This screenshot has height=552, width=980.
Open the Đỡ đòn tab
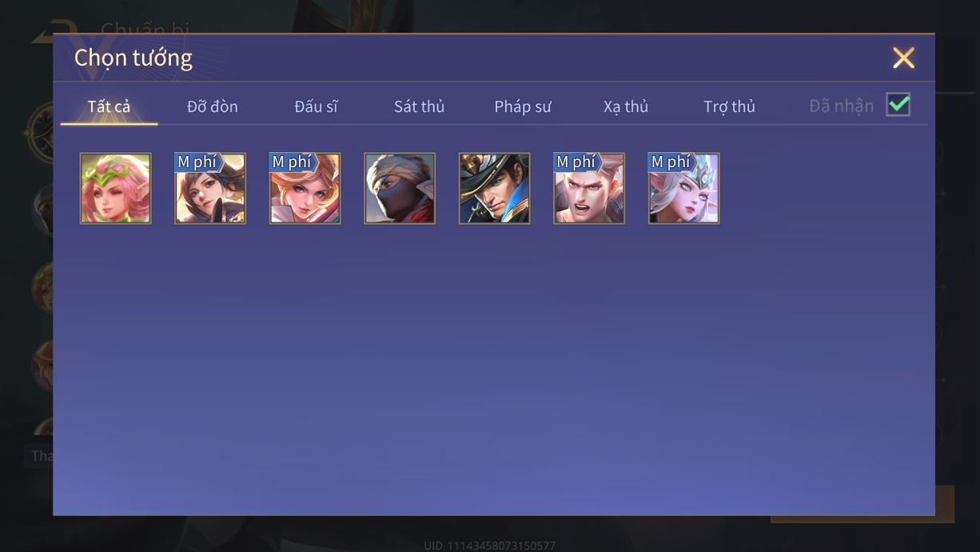pyautogui.click(x=213, y=106)
